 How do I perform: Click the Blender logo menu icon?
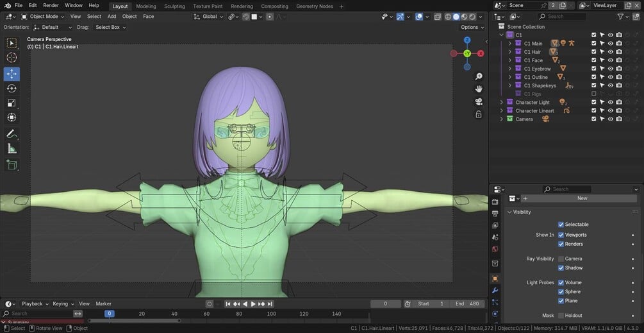point(8,5)
